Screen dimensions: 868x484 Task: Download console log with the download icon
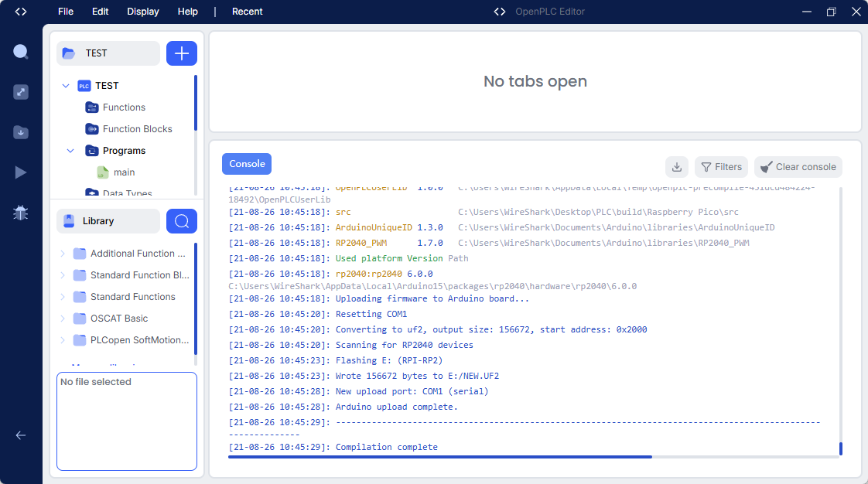point(676,167)
